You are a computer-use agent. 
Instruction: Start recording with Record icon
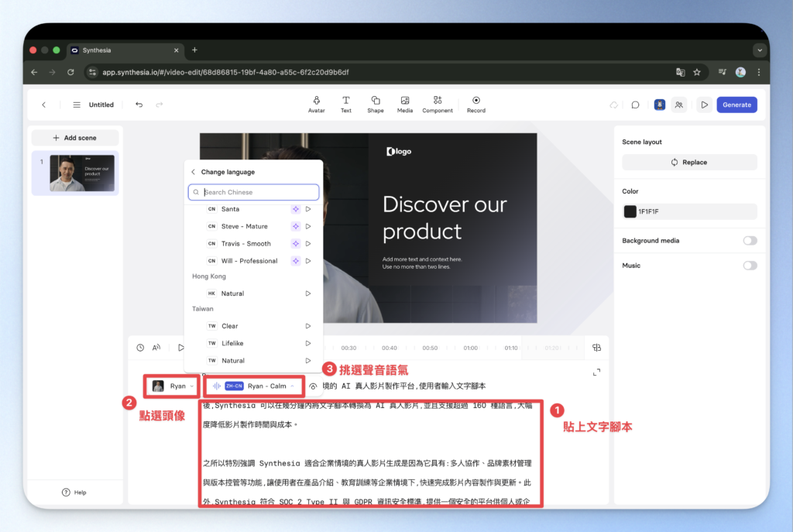point(476,104)
